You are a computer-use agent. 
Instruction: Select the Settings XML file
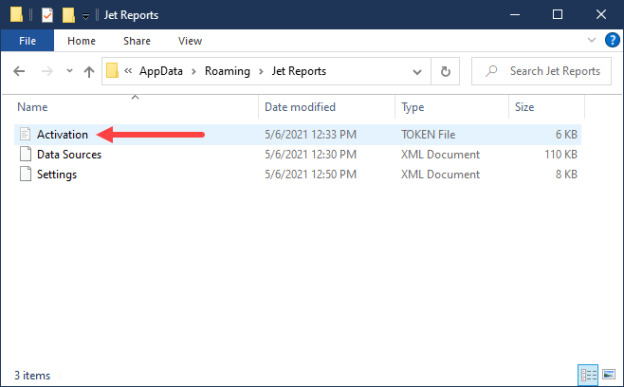pos(57,174)
